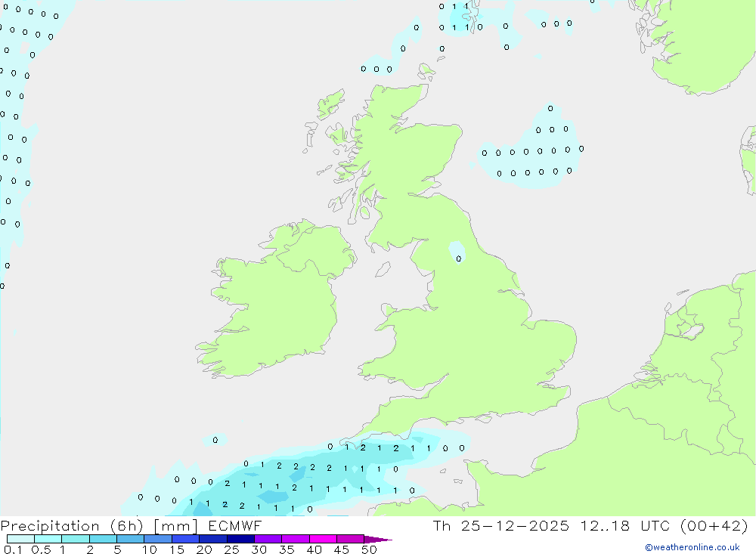Viewport: 756px width, 554px height.
Task: Open the weatheronline.co.uk copyright link
Action: (692, 547)
